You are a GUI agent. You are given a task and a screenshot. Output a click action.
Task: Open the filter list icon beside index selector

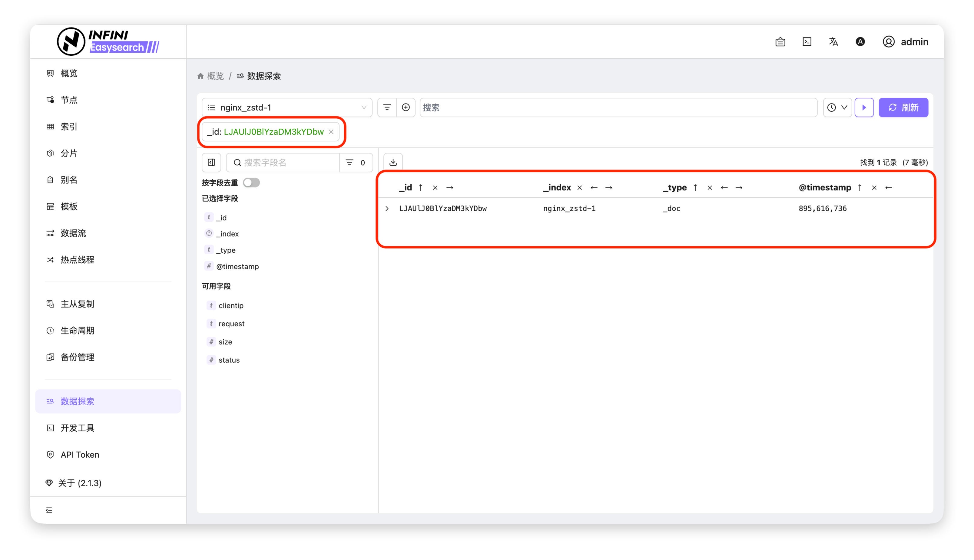click(x=387, y=107)
